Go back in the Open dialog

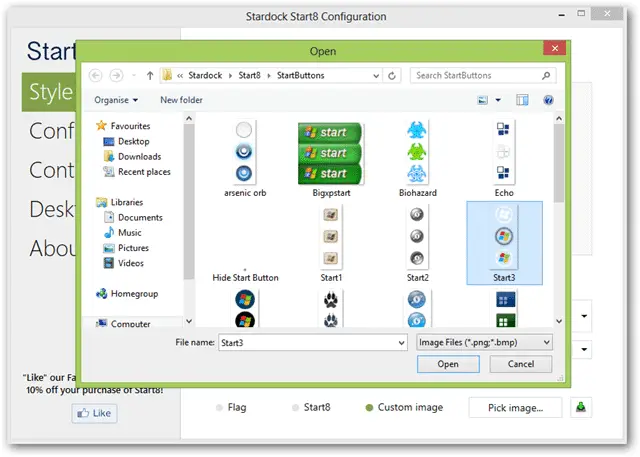[96, 75]
